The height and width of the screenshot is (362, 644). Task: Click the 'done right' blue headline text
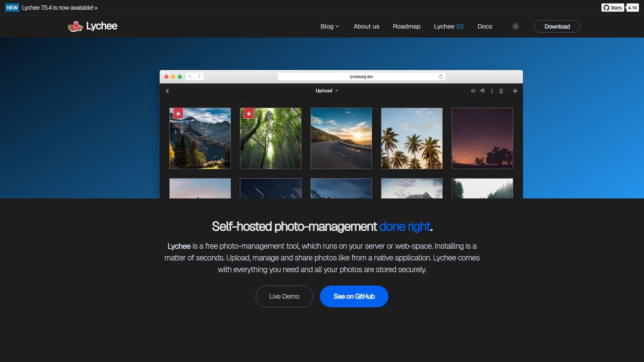pos(405,227)
